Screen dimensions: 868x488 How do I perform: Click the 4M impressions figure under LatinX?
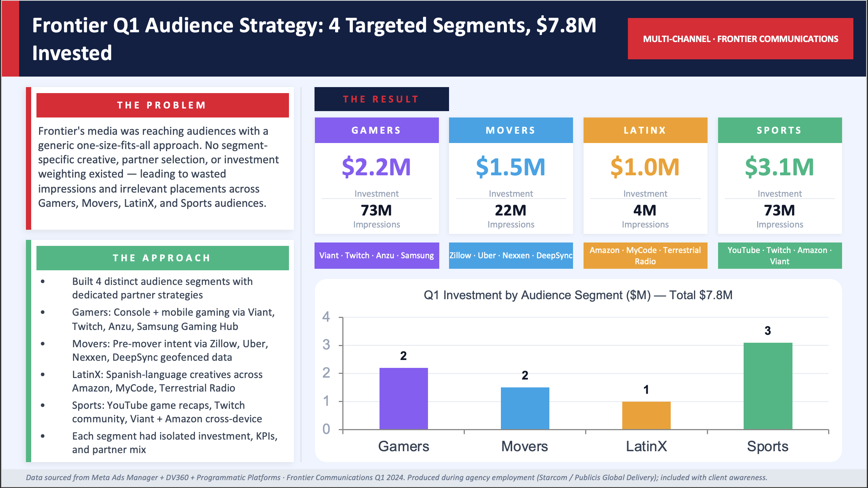tap(645, 210)
